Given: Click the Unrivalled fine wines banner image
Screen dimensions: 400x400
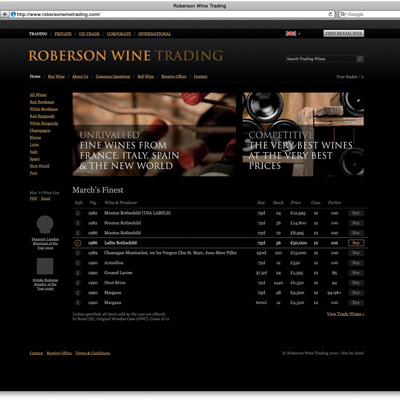Looking at the screenshot, I should (x=154, y=134).
